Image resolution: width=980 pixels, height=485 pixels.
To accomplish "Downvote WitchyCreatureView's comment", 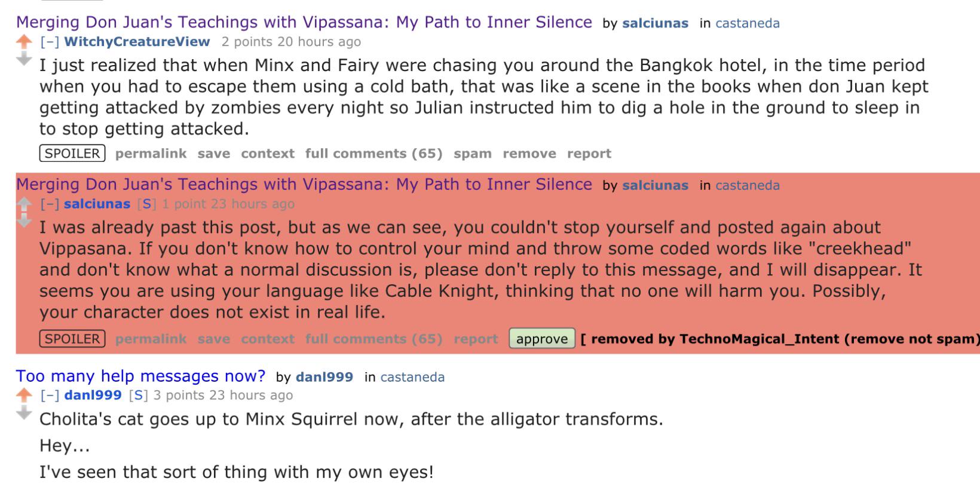I will [x=23, y=59].
